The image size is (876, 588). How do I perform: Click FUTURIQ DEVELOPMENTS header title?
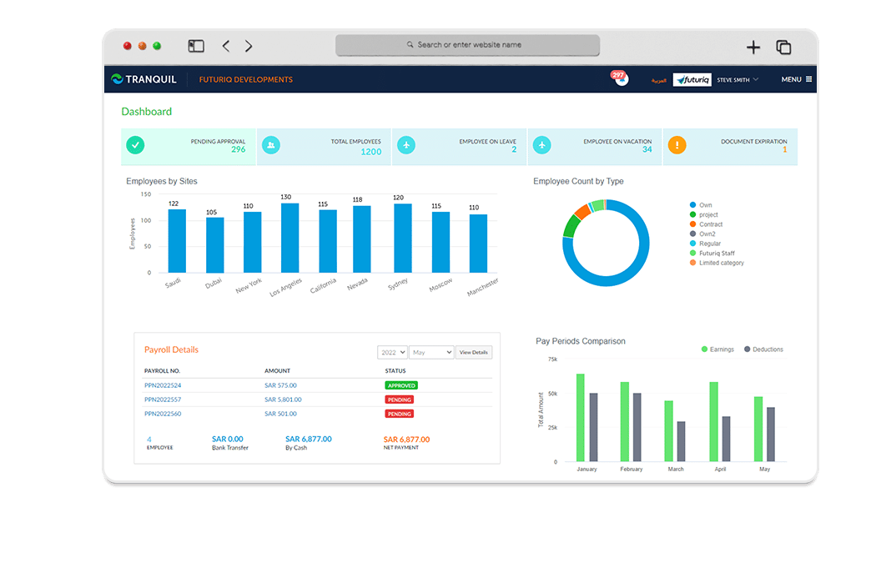(246, 80)
